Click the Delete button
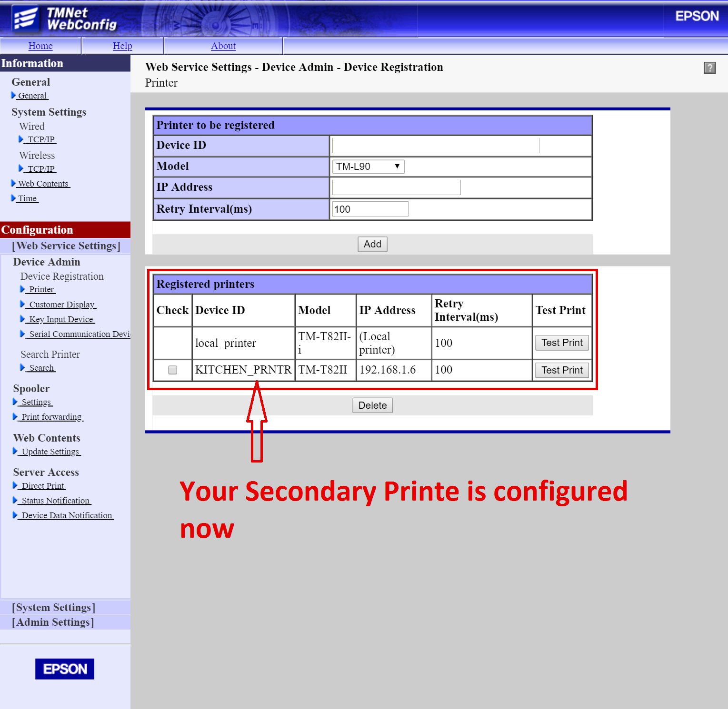 (x=372, y=405)
